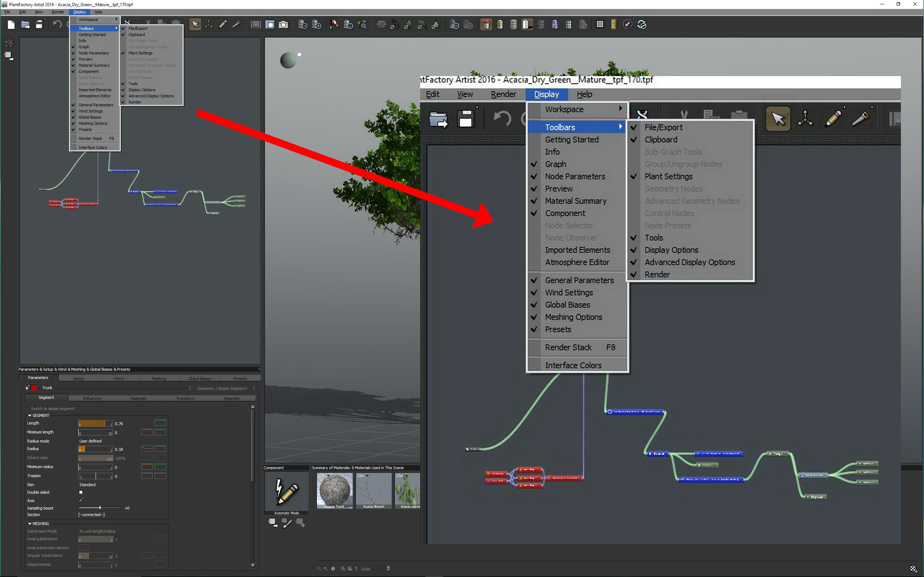Collapse the SEGMENT section
924x577 pixels.
click(30, 415)
